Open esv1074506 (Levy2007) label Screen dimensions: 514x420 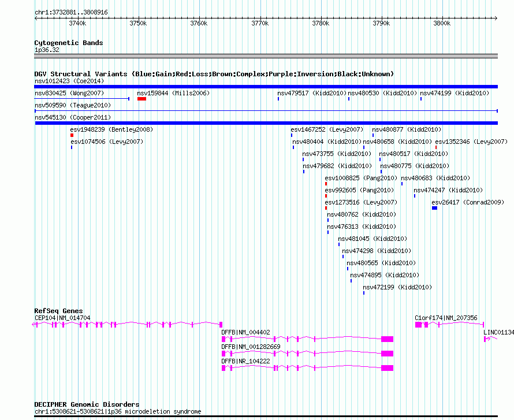(107, 142)
